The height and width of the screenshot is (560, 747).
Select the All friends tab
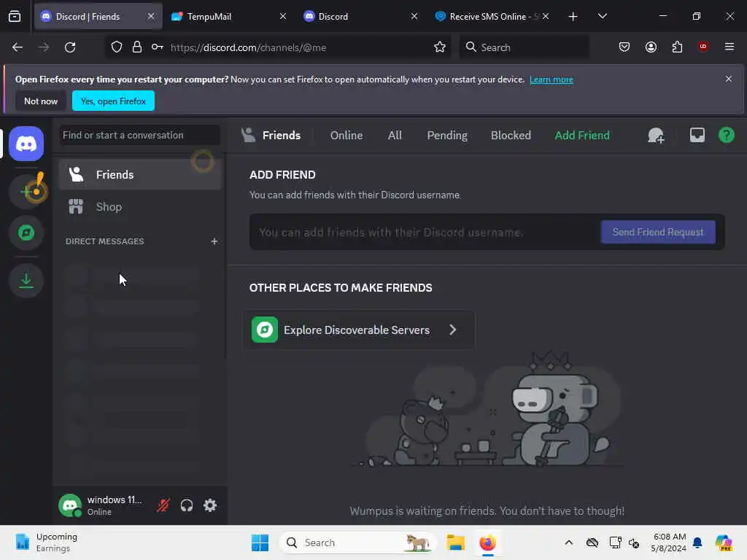[x=395, y=136]
